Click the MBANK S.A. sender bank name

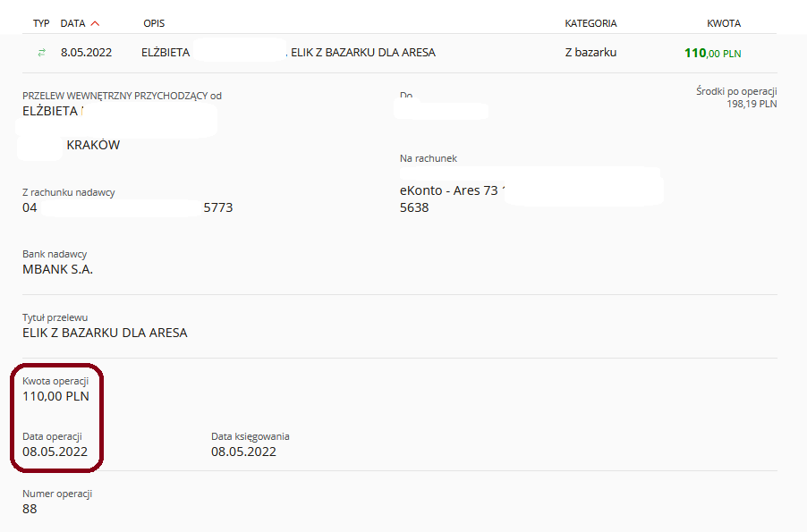(57, 269)
